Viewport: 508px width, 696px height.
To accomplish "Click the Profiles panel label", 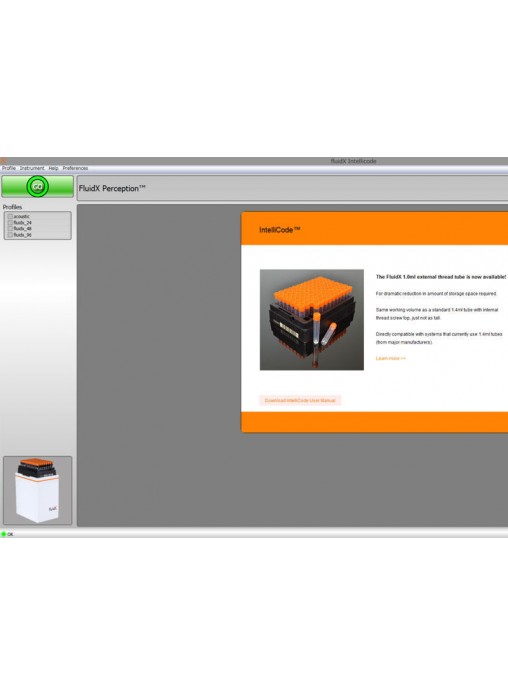I will point(12,207).
